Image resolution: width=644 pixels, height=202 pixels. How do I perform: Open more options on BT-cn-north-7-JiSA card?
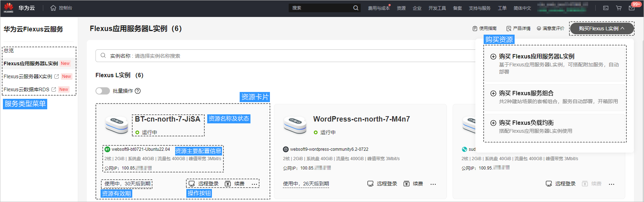click(x=254, y=184)
